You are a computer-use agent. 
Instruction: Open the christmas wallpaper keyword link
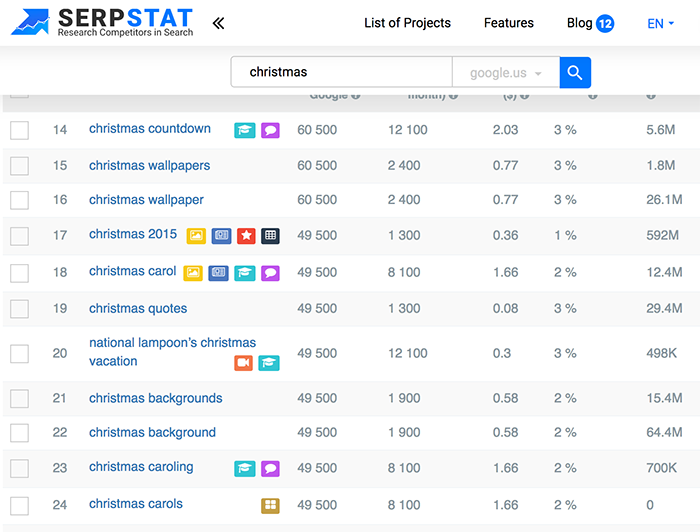point(146,200)
